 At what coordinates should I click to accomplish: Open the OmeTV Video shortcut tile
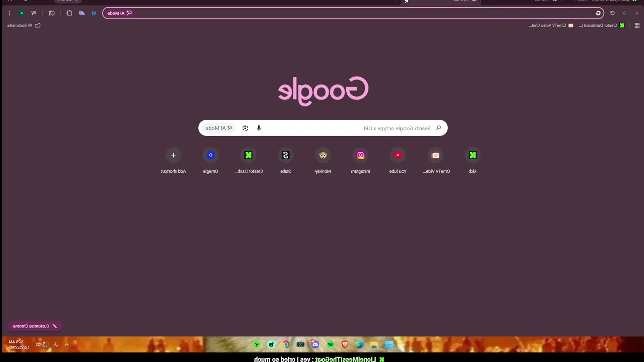tap(436, 160)
